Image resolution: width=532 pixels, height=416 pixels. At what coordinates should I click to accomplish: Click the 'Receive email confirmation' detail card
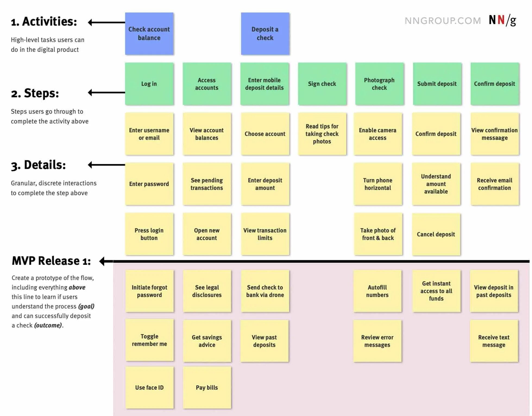coord(492,187)
